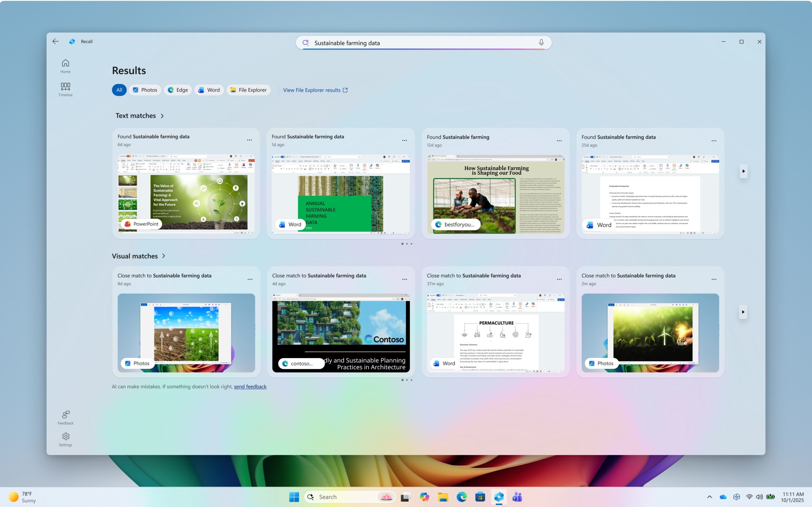Open Microsoft Teams from the taskbar
This screenshot has width=812, height=507.
click(x=517, y=497)
